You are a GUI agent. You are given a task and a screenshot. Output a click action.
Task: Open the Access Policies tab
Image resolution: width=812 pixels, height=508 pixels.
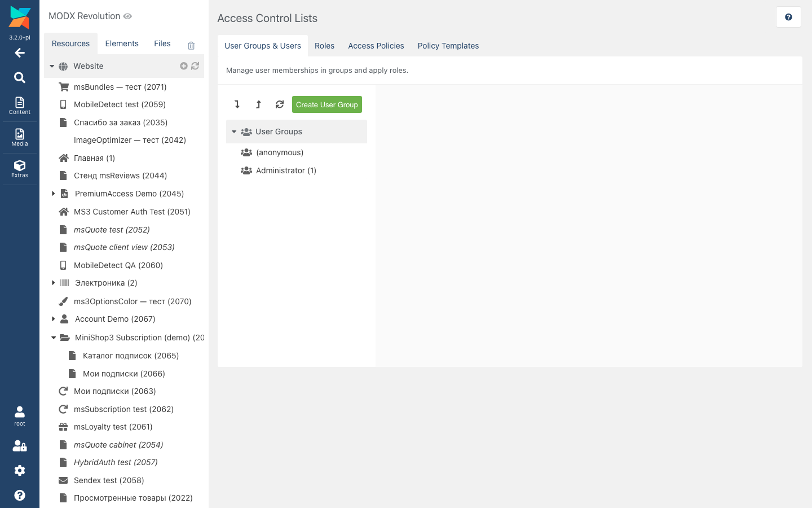pos(376,46)
